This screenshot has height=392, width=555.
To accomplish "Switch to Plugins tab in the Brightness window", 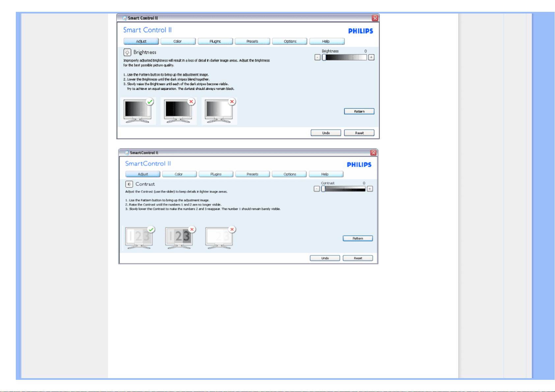I will (215, 41).
